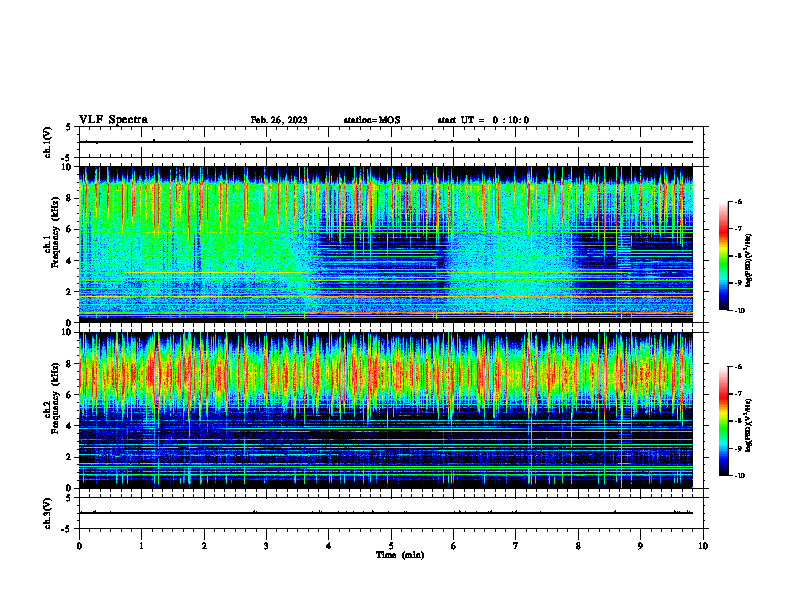The height and width of the screenshot is (612, 792).
Task: Click the ch.1 spectrogram plot
Action: point(386,244)
